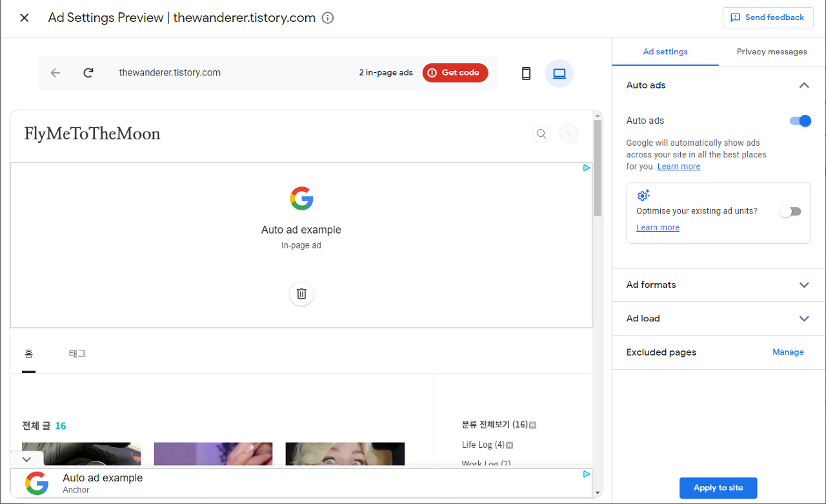826x504 pixels.
Task: Close the Ad Settings Preview dialog
Action: (25, 18)
